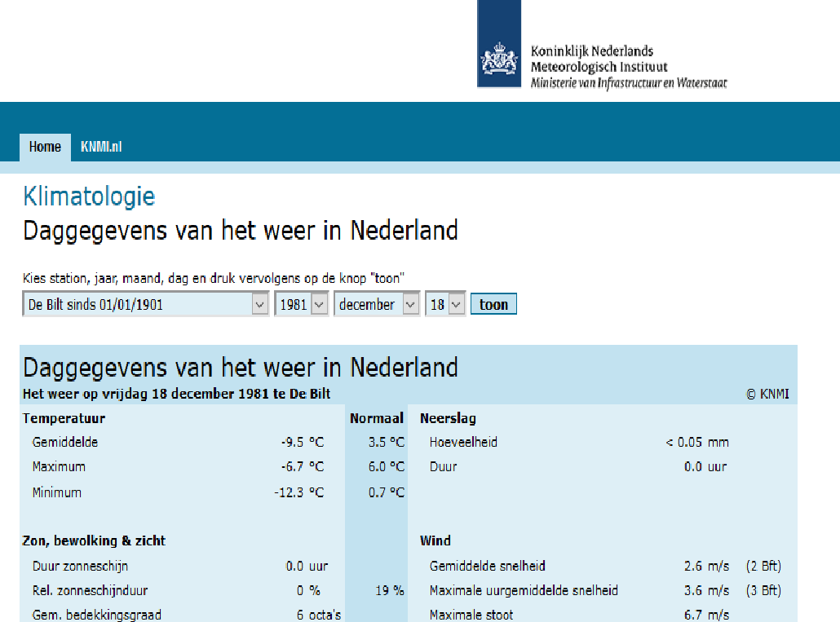
Task: Expand the year dropdown showing 1981
Action: [301, 304]
